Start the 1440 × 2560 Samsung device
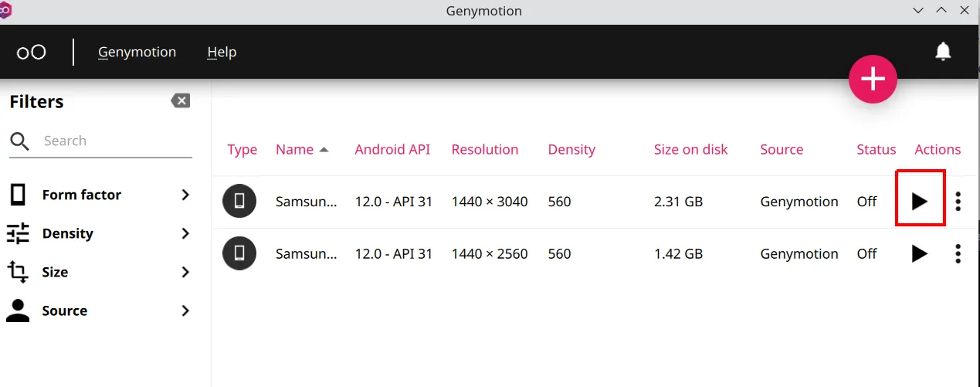The width and height of the screenshot is (980, 387). [919, 253]
